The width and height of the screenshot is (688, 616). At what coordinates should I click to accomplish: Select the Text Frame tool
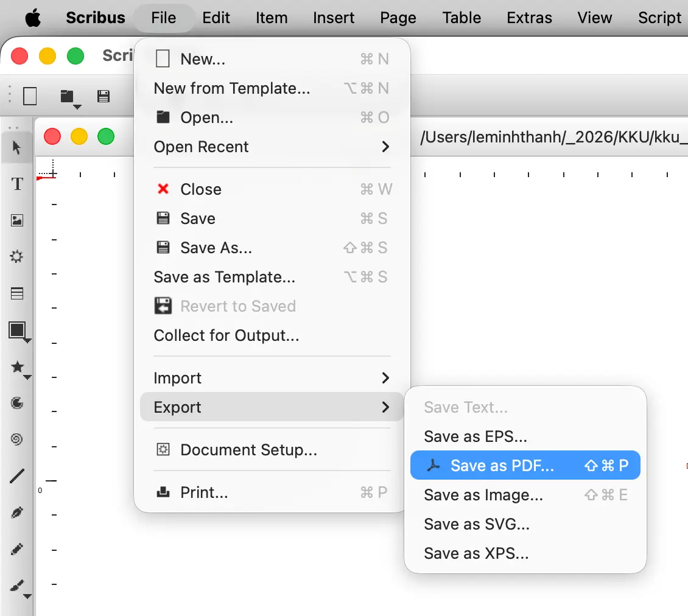(17, 184)
